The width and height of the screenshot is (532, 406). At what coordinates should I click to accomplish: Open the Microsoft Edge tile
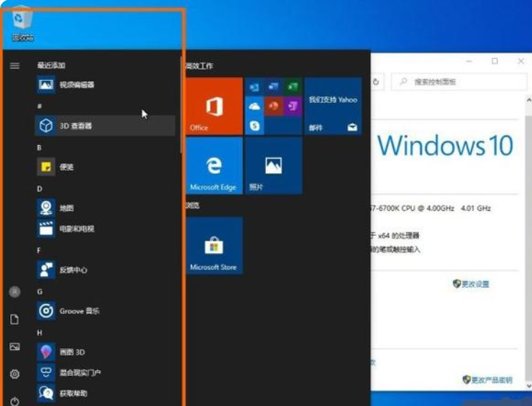coord(214,166)
